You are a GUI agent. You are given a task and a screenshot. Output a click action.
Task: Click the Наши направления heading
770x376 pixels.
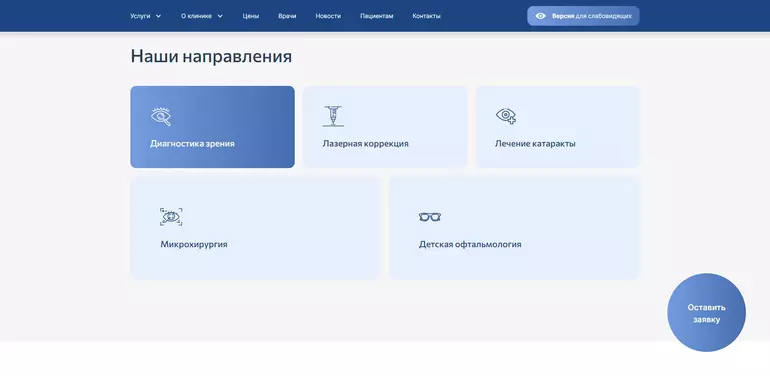[211, 56]
